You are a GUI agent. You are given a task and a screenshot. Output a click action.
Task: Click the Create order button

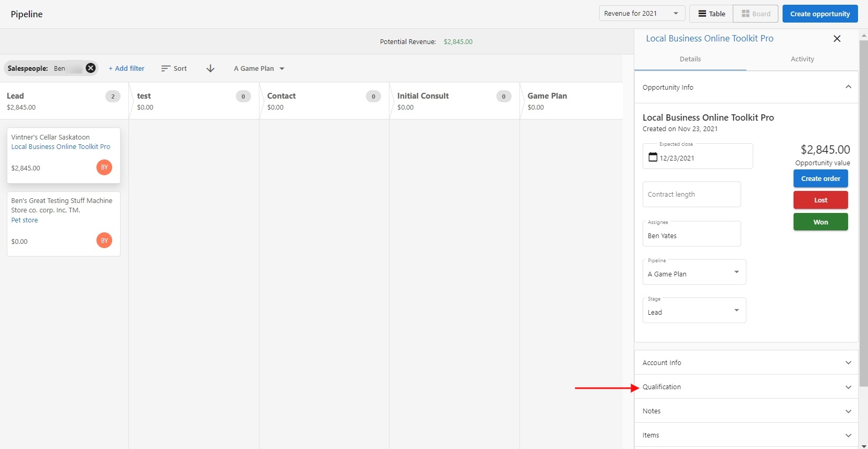[821, 178]
